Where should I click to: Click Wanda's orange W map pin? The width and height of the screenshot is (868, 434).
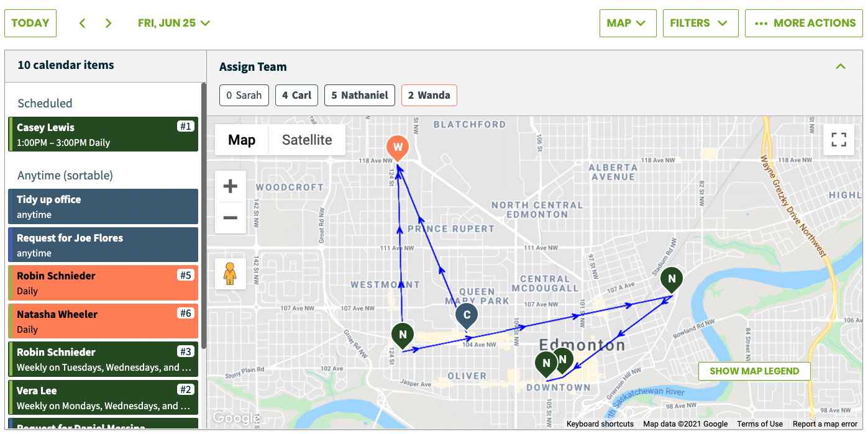coord(398,149)
